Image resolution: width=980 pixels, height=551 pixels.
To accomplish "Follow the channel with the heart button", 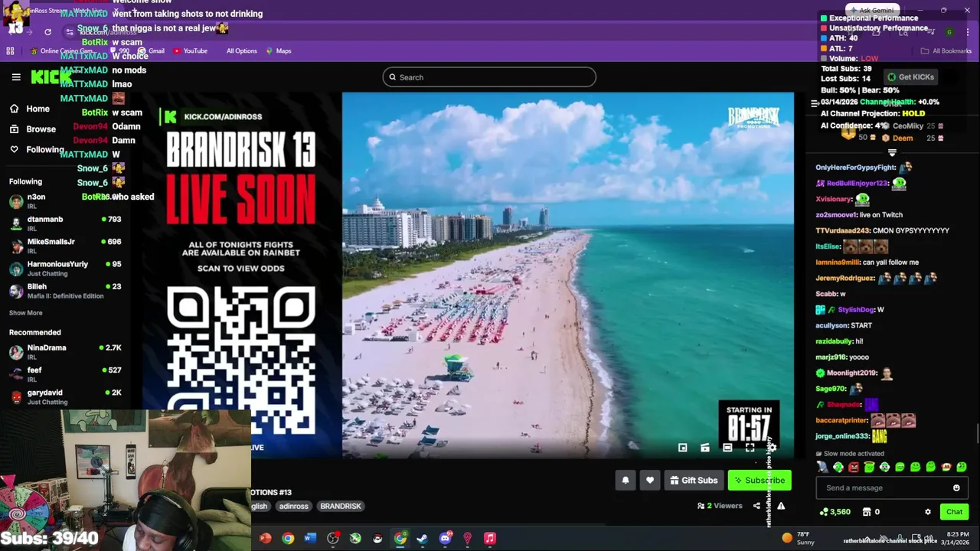I will coord(650,481).
